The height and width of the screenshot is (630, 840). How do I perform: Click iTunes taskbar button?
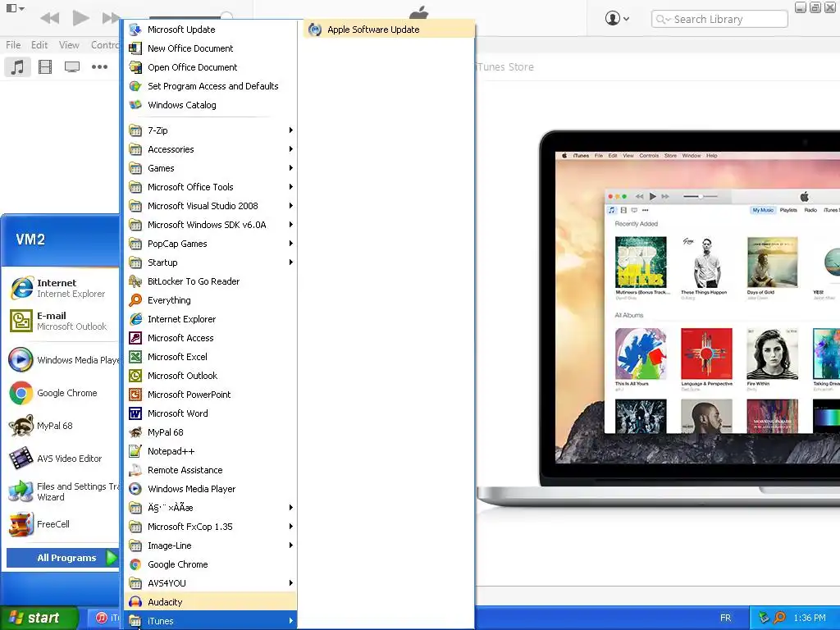[x=104, y=618]
